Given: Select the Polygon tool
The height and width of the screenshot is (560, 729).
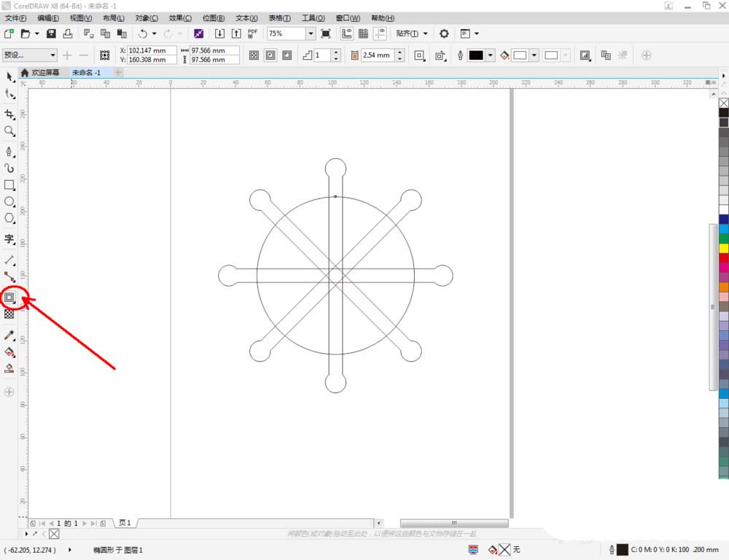Looking at the screenshot, I should 9,218.
